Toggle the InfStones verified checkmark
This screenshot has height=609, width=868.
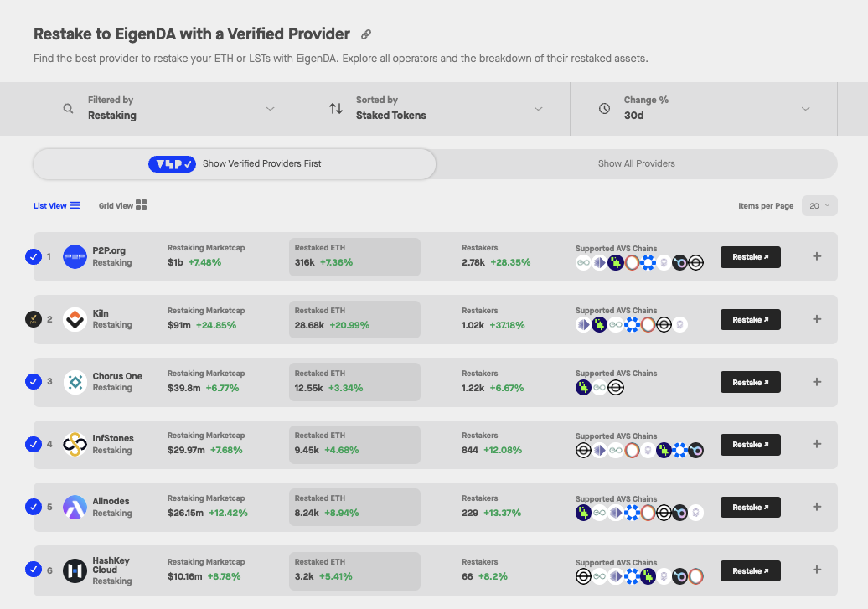tap(34, 444)
